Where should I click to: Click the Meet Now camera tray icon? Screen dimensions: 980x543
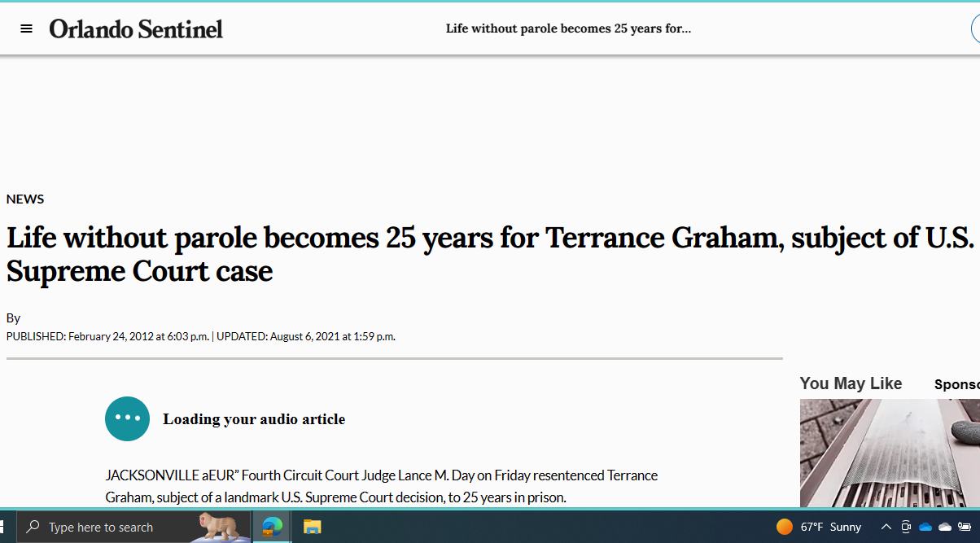pos(906,527)
